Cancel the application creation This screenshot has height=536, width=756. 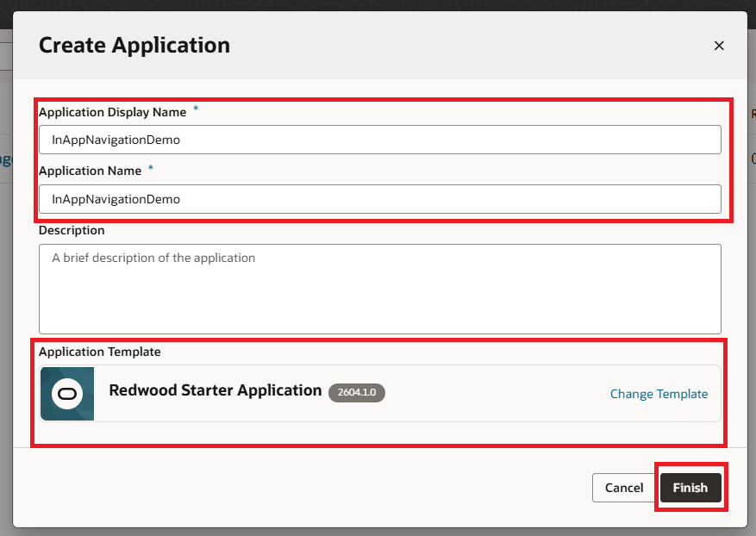(623, 488)
